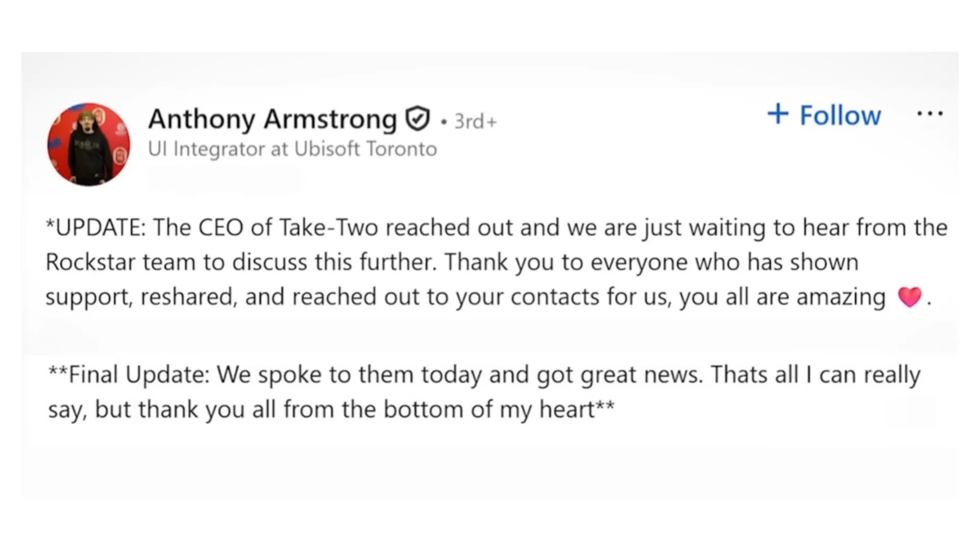Click the plus icon beside Follow
Screen dimensions: 980x551
(x=778, y=114)
